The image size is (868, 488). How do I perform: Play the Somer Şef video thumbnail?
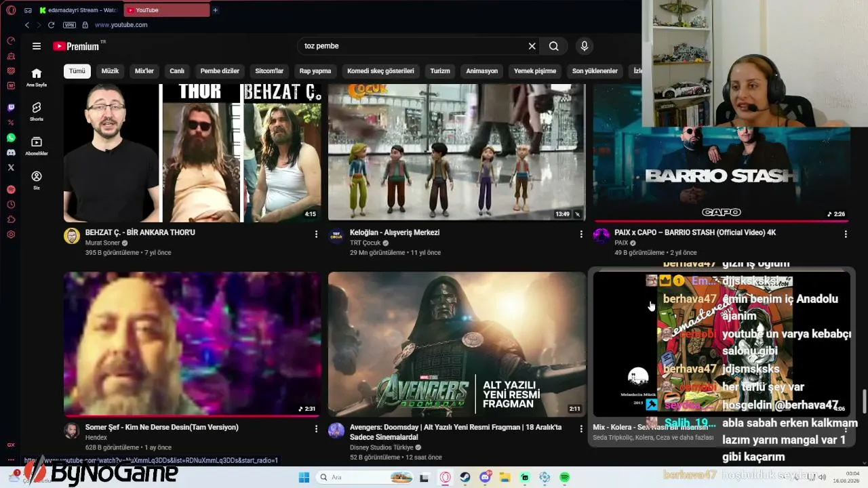click(193, 344)
